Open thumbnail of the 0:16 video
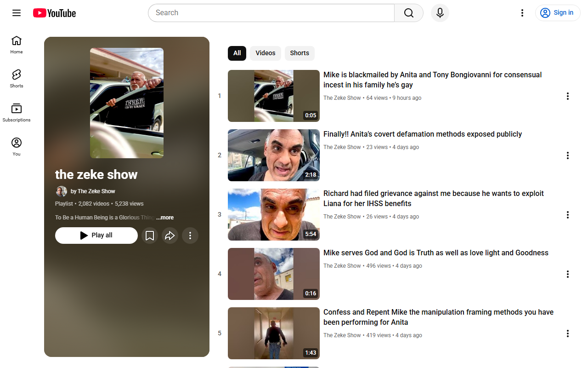This screenshot has height=368, width=588. pos(274,274)
